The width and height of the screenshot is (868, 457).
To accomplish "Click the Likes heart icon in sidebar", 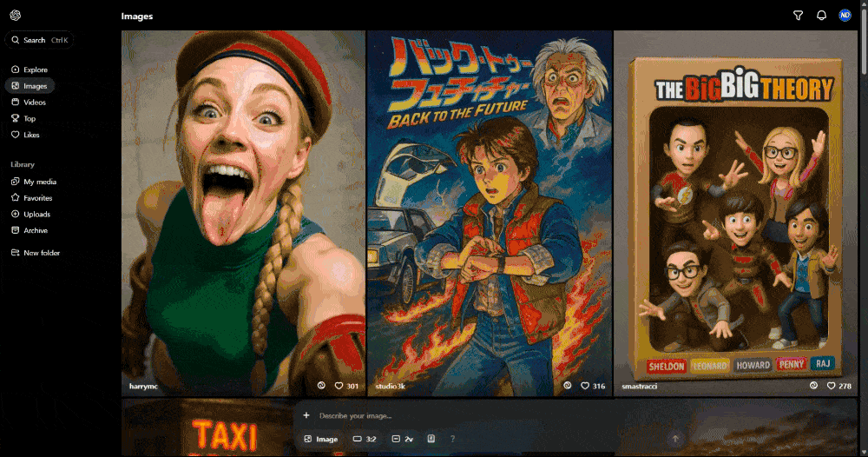I will point(16,135).
